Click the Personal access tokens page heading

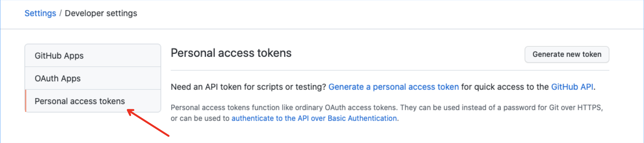pyautogui.click(x=231, y=53)
